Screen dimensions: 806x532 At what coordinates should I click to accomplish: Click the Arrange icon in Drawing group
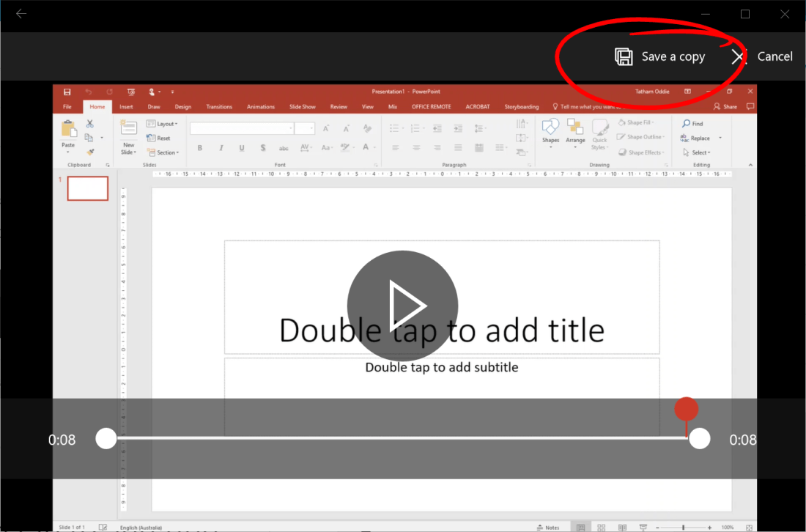(575, 128)
